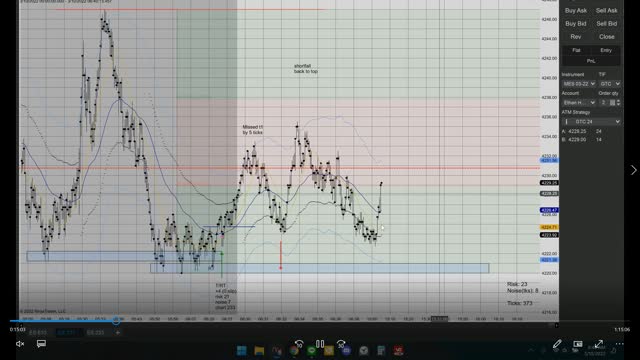Enter fullscreen with the diagonal arrows icon
Screen dimensions: 640x360
point(598,344)
